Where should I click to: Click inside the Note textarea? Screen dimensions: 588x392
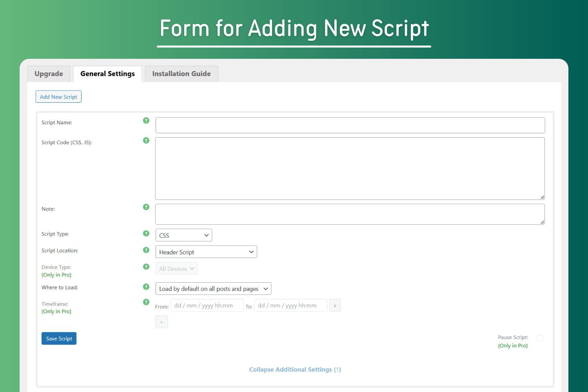pos(350,214)
